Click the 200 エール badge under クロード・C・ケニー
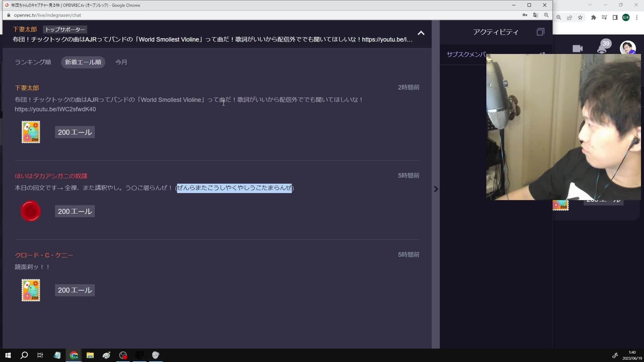Viewport: 644px width, 362px height. point(75,290)
